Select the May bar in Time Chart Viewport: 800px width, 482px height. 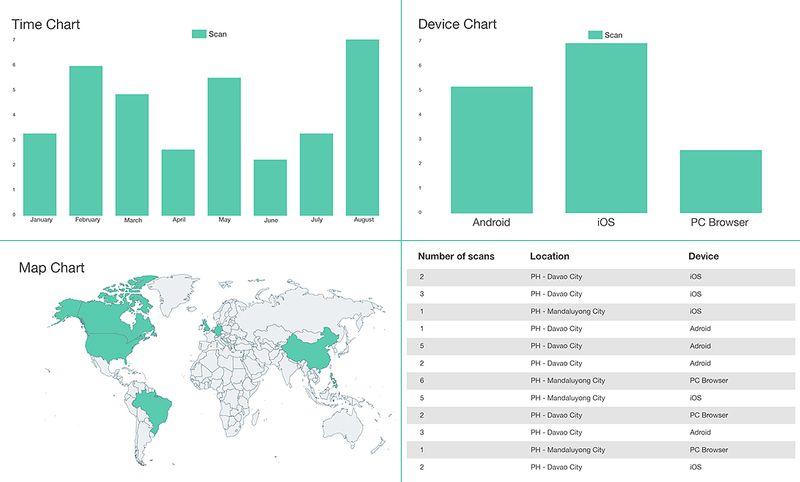click(224, 146)
